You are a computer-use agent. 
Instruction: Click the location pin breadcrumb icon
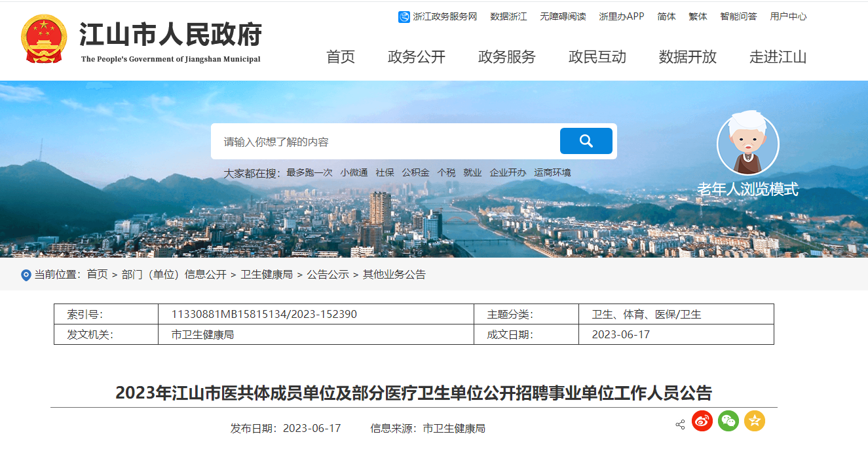26,275
